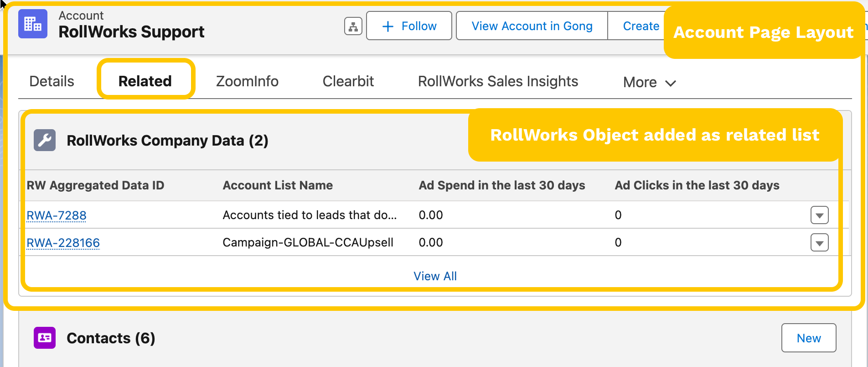Select the Related tab
868x367 pixels.
[145, 81]
